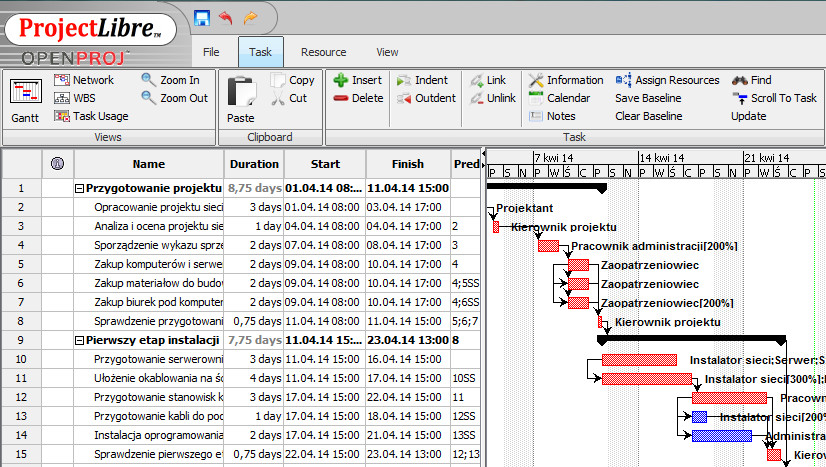Image resolution: width=826 pixels, height=467 pixels.
Task: Collapse the Przygotowanie projektu summary task
Action: (79, 188)
